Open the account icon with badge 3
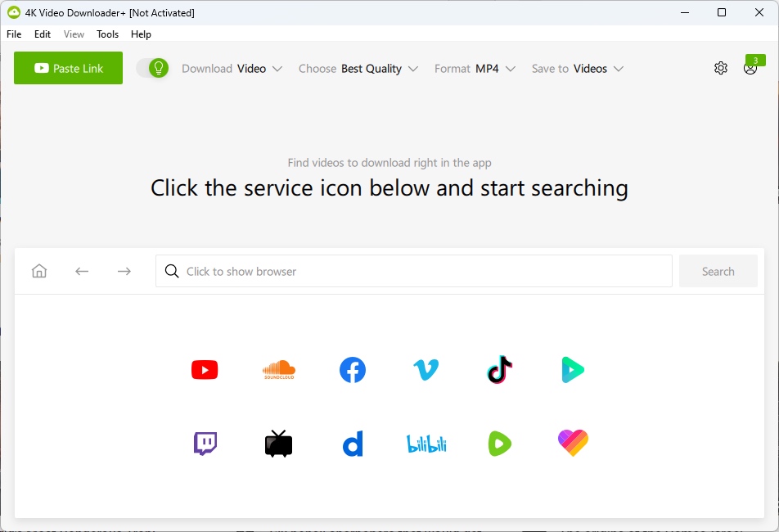Viewport: 779px width, 532px height. [750, 69]
